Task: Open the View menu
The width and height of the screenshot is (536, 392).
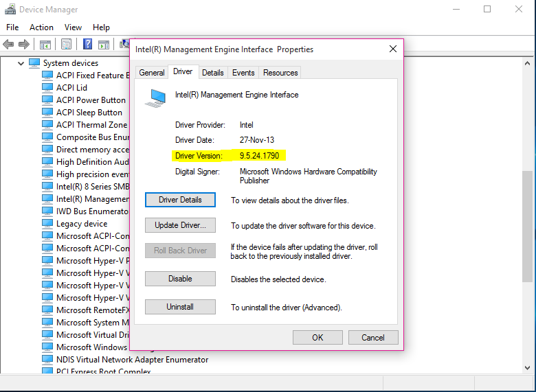Action: 73,27
